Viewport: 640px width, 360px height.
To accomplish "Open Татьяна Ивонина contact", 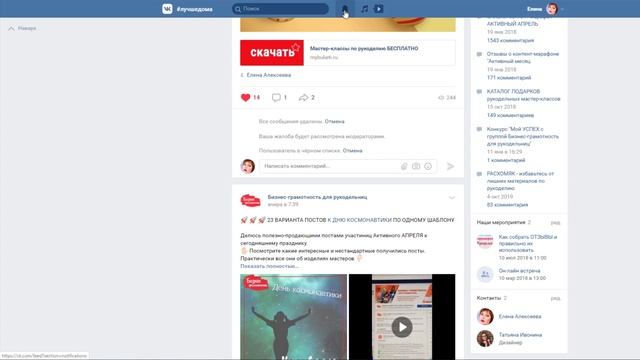I will tap(520, 335).
